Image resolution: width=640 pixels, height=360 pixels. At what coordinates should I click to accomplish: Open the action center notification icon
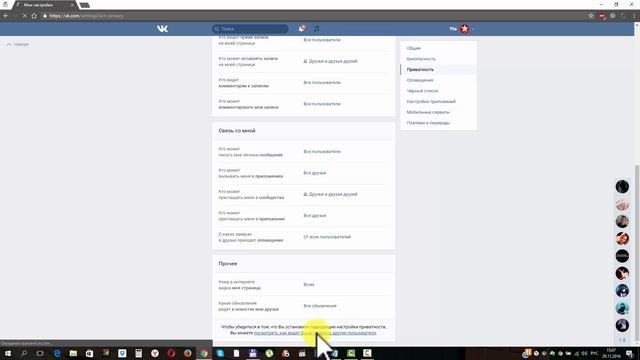[629, 353]
